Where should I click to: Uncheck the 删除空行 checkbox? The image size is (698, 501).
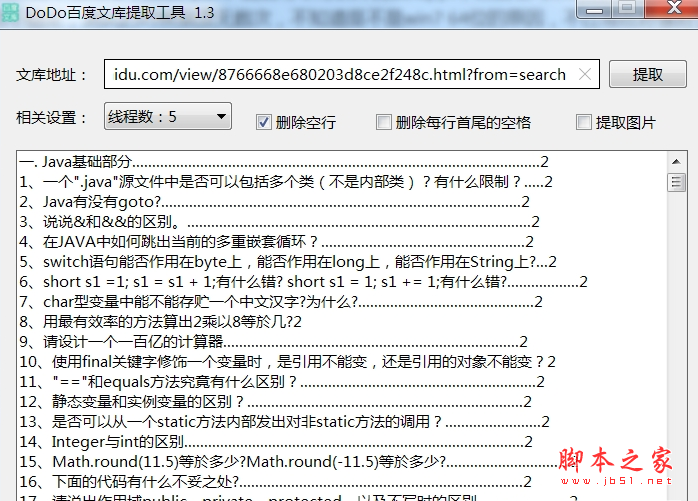[264, 122]
